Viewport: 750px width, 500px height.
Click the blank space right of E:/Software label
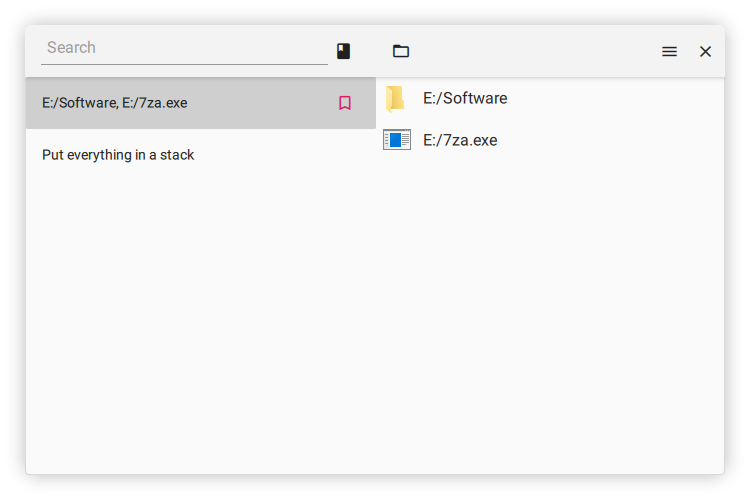(610, 98)
